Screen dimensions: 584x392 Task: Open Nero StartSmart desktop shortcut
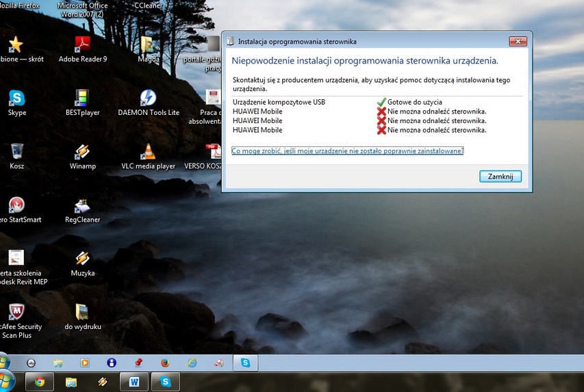click(x=17, y=205)
